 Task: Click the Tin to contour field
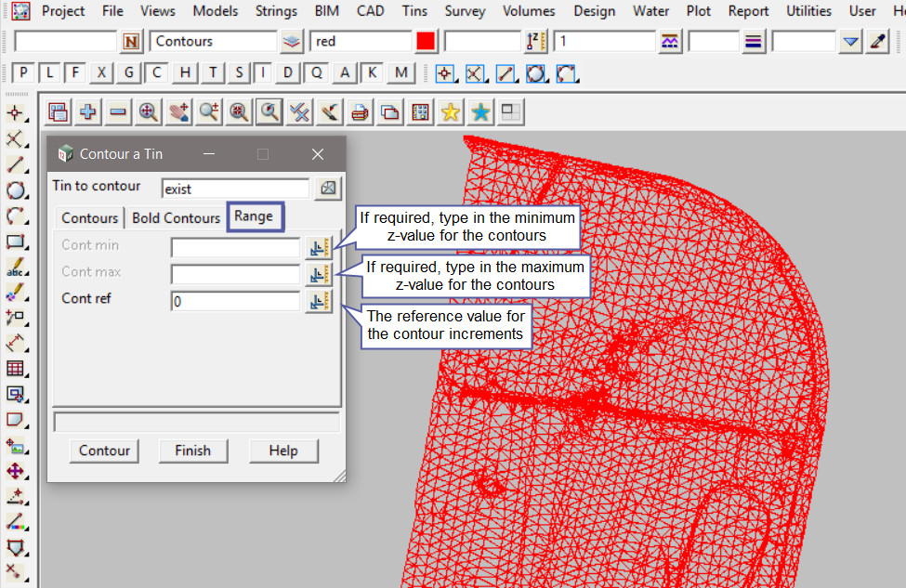(x=235, y=189)
